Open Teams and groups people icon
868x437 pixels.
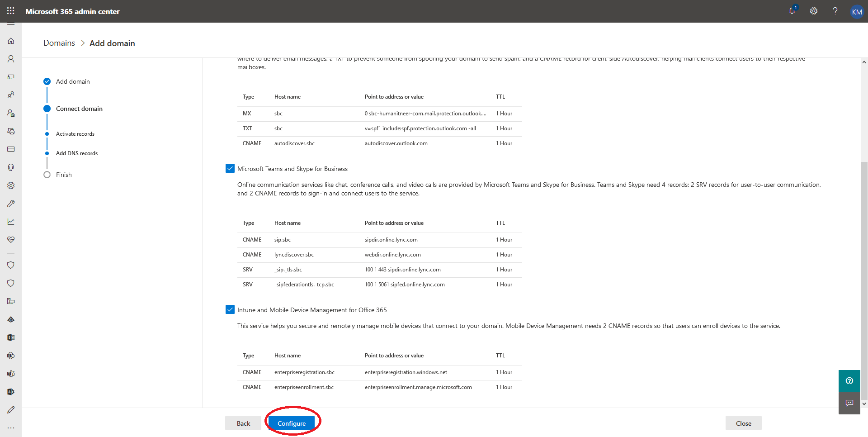[x=11, y=95]
